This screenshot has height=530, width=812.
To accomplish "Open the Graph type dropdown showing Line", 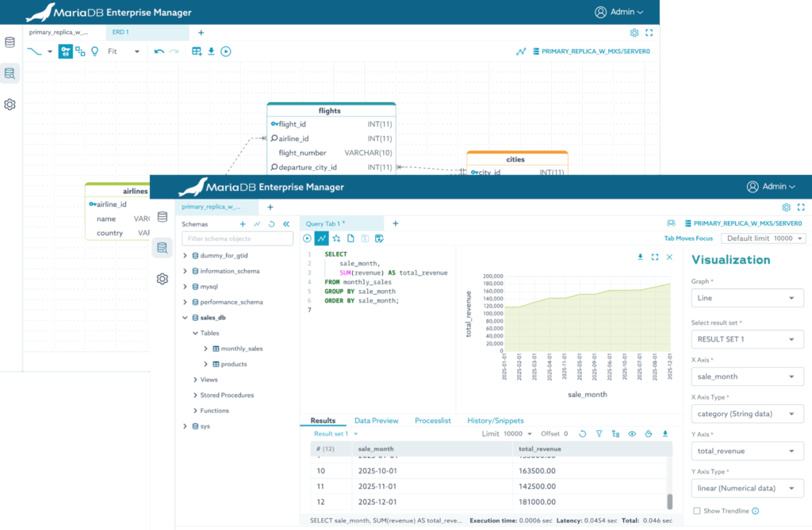I will click(x=746, y=297).
